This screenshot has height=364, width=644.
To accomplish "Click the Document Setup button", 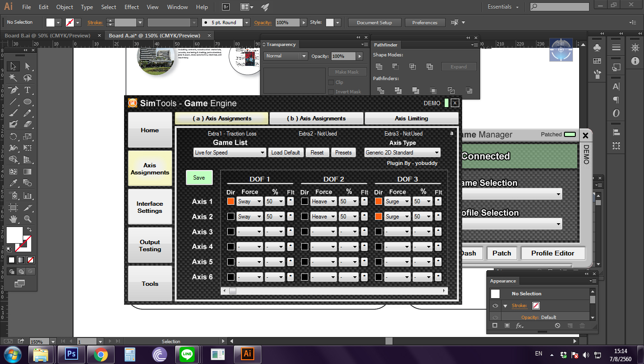I will pyautogui.click(x=374, y=22).
